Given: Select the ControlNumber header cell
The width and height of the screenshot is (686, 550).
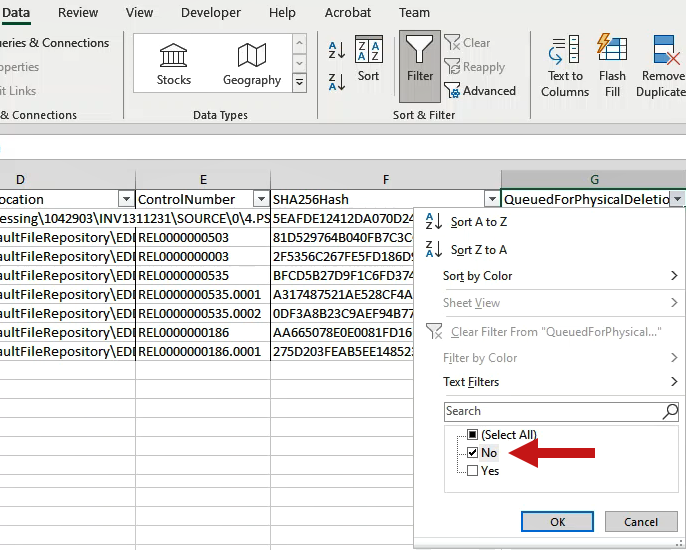Looking at the screenshot, I should coord(203,200).
